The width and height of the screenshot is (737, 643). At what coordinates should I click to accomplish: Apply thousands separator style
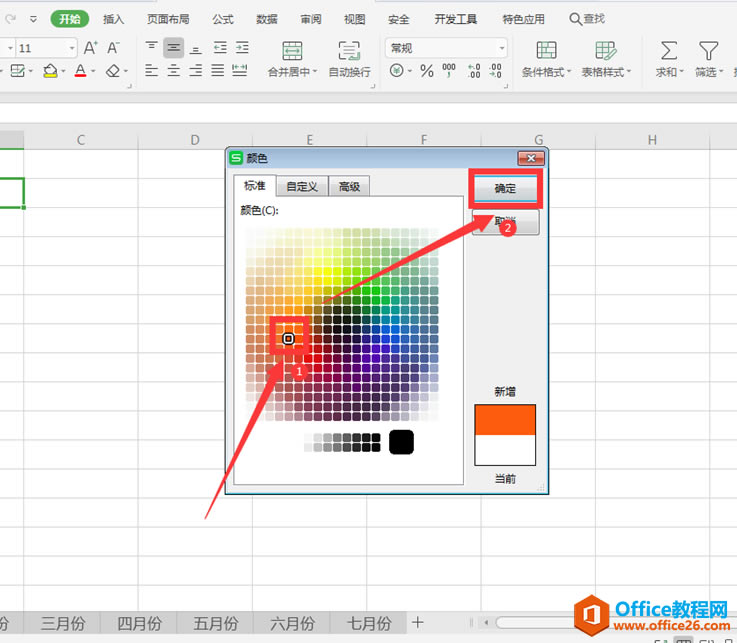pos(449,71)
